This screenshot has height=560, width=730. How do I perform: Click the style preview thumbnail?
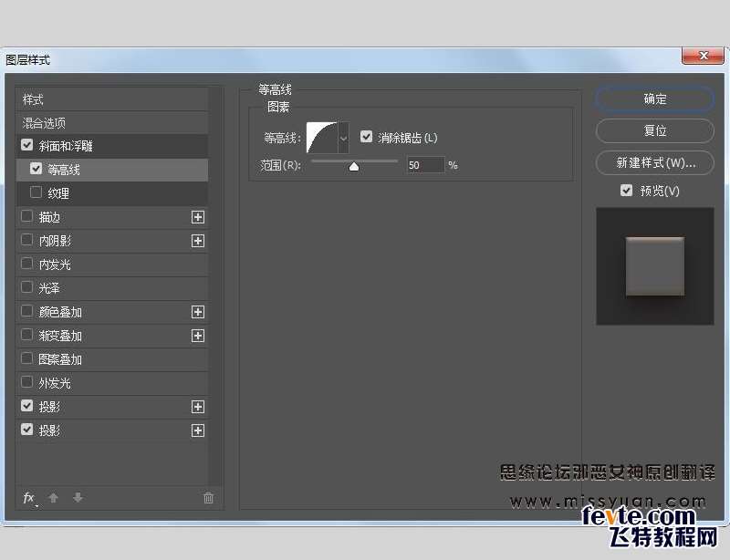click(x=654, y=266)
